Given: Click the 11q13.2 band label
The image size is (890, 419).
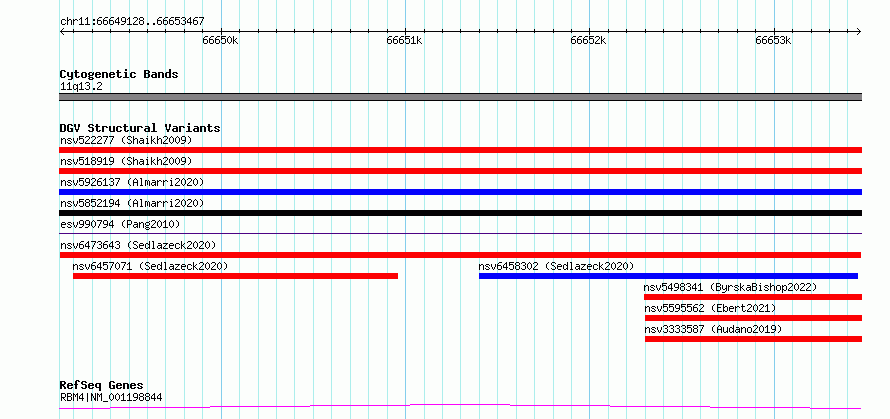Looking at the screenshot, I should (x=81, y=87).
